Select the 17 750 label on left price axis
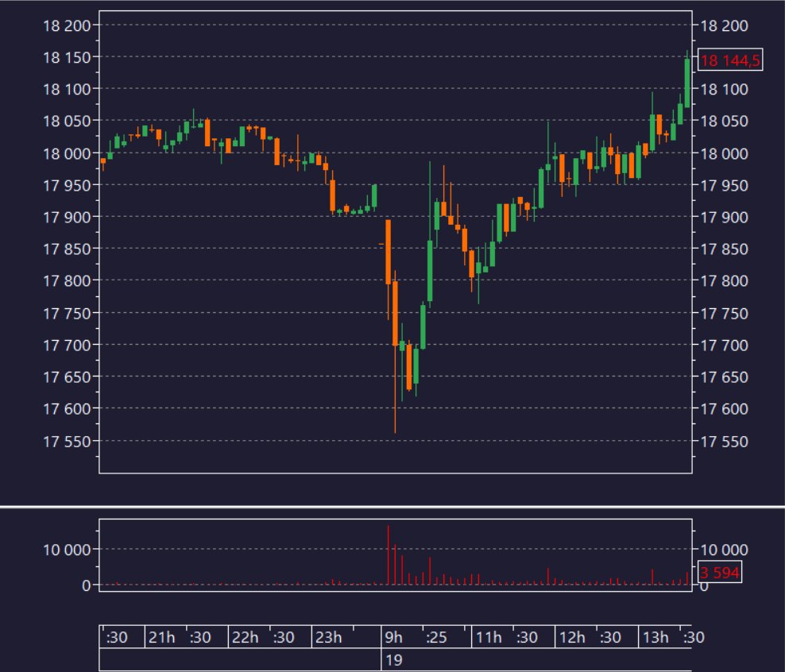This screenshot has width=785, height=672. click(x=67, y=314)
